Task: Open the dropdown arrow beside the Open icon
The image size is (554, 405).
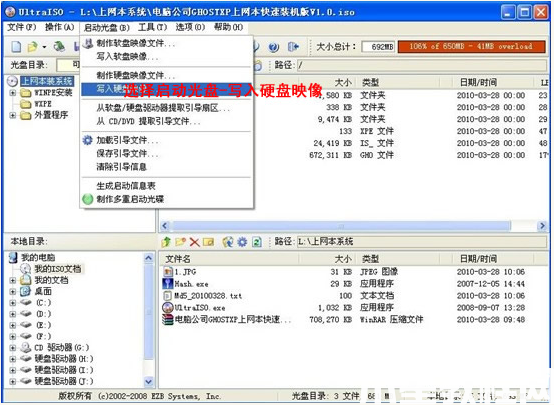Action: (44, 47)
